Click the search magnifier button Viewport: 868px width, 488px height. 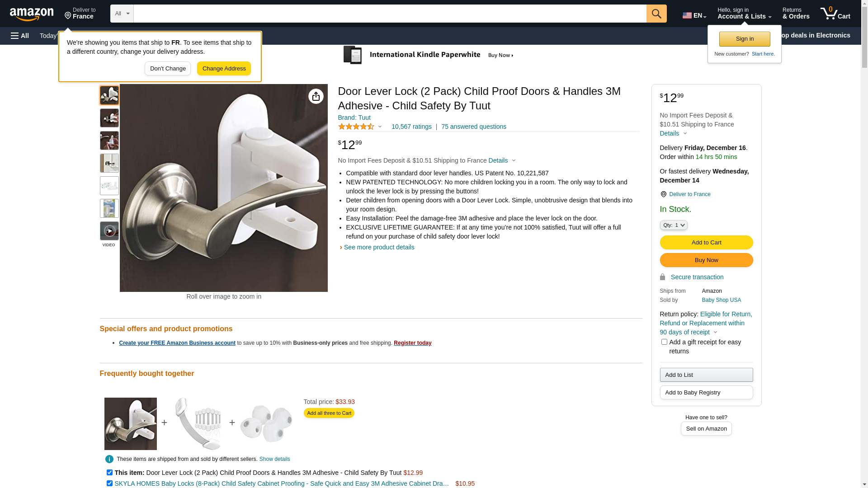coord(656,14)
